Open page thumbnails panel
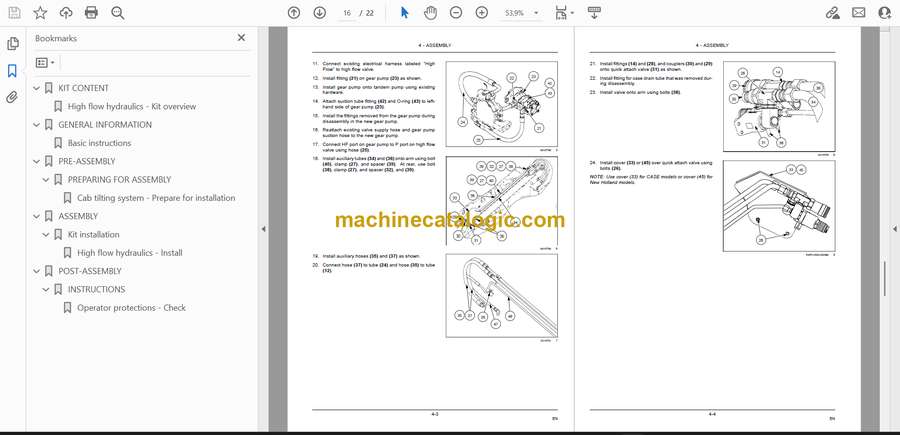 (x=13, y=44)
